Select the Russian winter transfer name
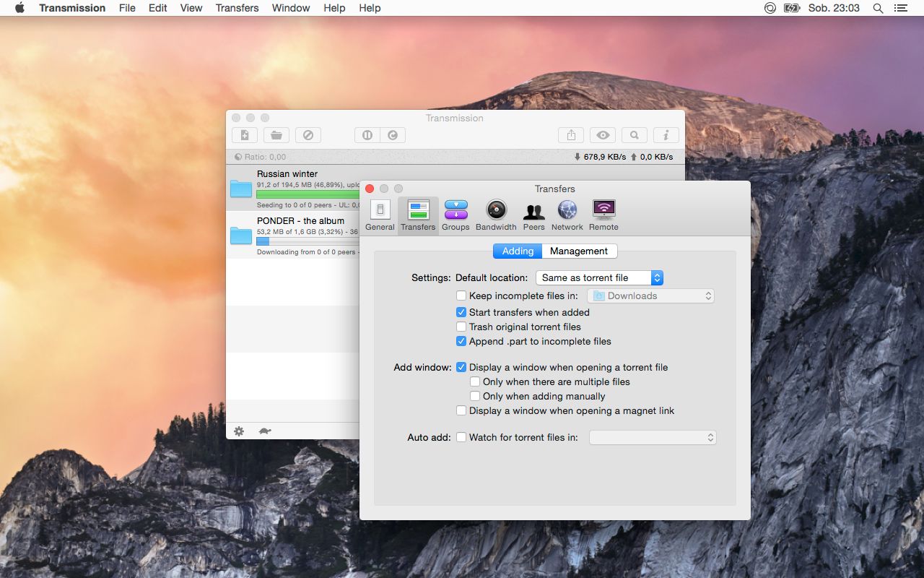Viewport: 924px width, 578px height. point(287,173)
